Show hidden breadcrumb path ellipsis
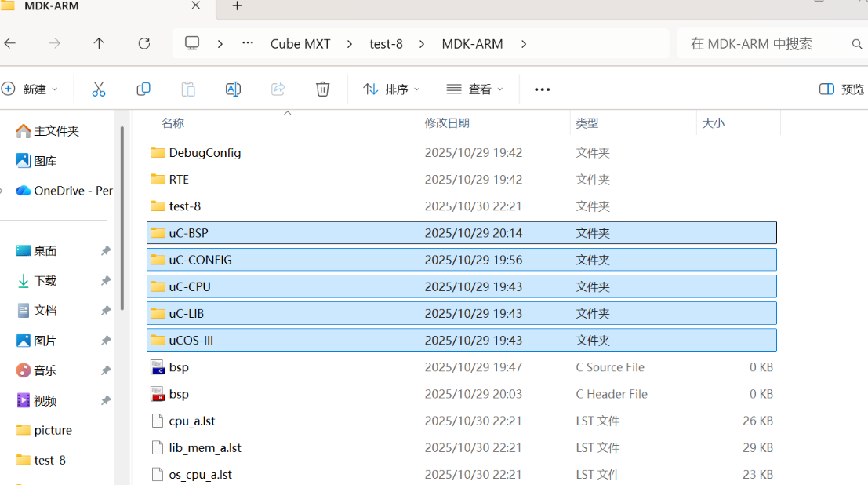The height and width of the screenshot is (485, 868). pos(248,43)
